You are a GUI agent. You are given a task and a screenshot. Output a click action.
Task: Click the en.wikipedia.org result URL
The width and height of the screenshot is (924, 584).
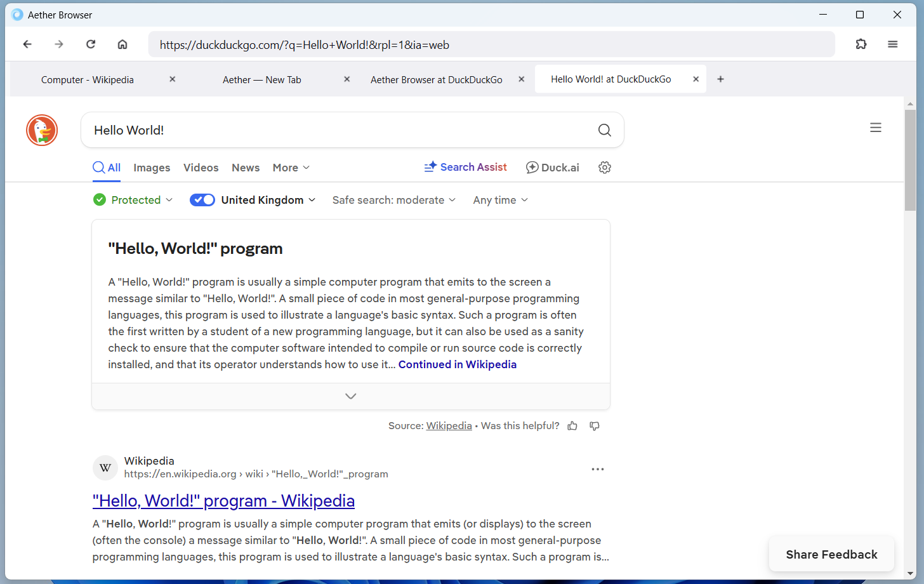(x=256, y=474)
